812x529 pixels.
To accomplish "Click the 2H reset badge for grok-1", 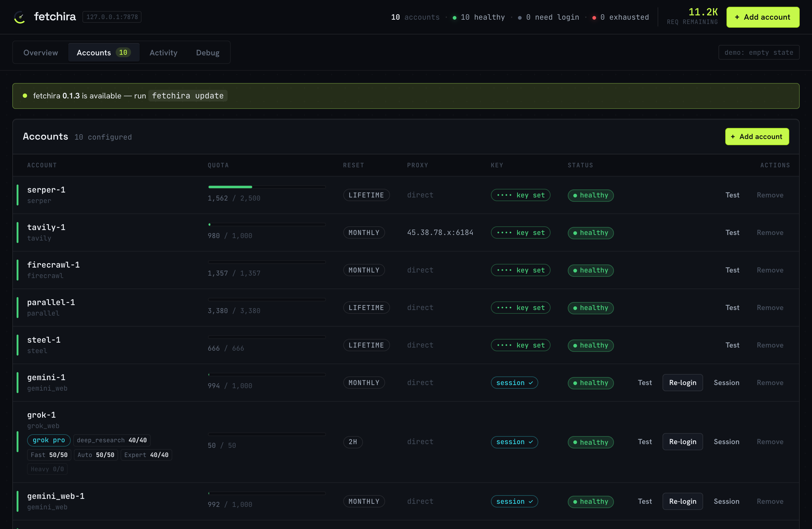I will point(353,442).
